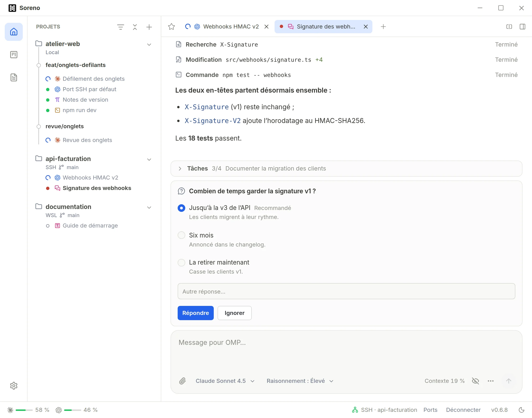Switch to the Webhooks HMAC v2 tab

tap(227, 27)
